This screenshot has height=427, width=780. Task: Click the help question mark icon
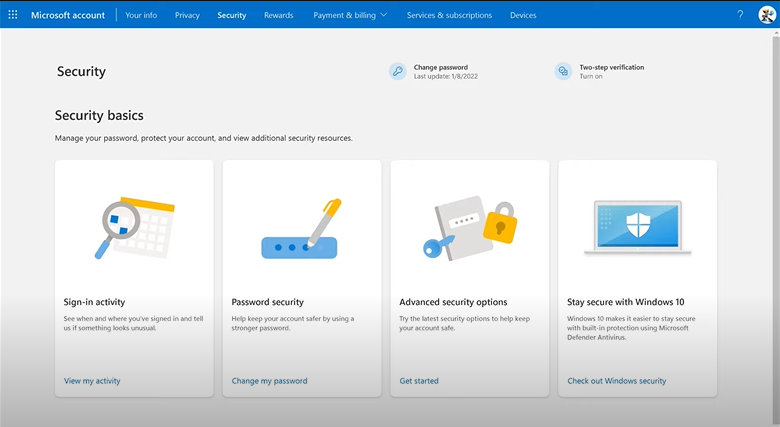[740, 15]
